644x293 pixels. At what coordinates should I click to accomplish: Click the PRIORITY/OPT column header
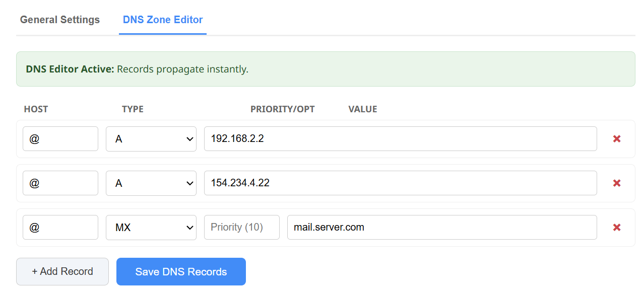pos(282,109)
